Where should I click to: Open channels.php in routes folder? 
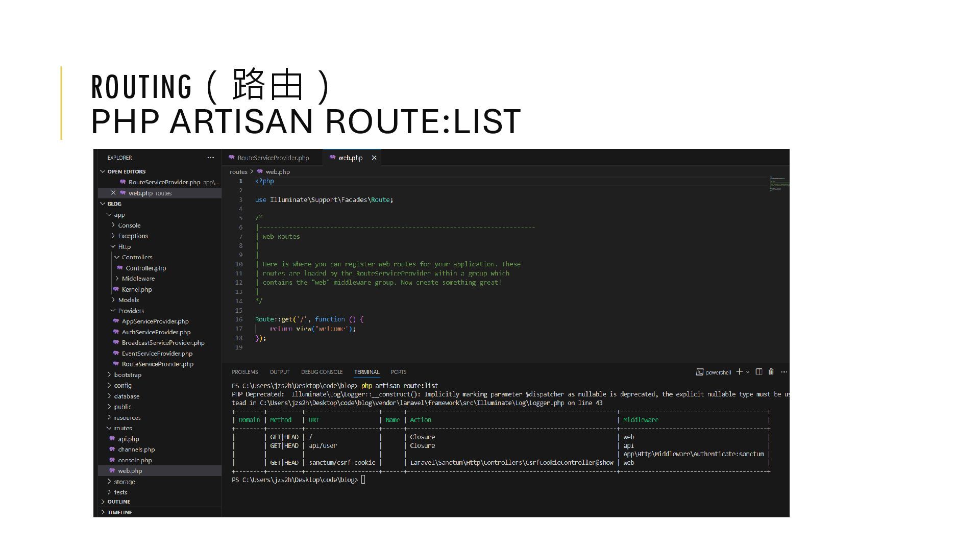[136, 449]
